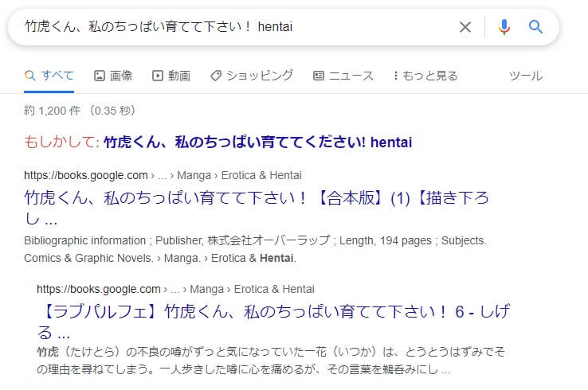Image resolution: width=588 pixels, height=390 pixels.
Task: Click the first result's books.google.com URL
Action: 163,175
